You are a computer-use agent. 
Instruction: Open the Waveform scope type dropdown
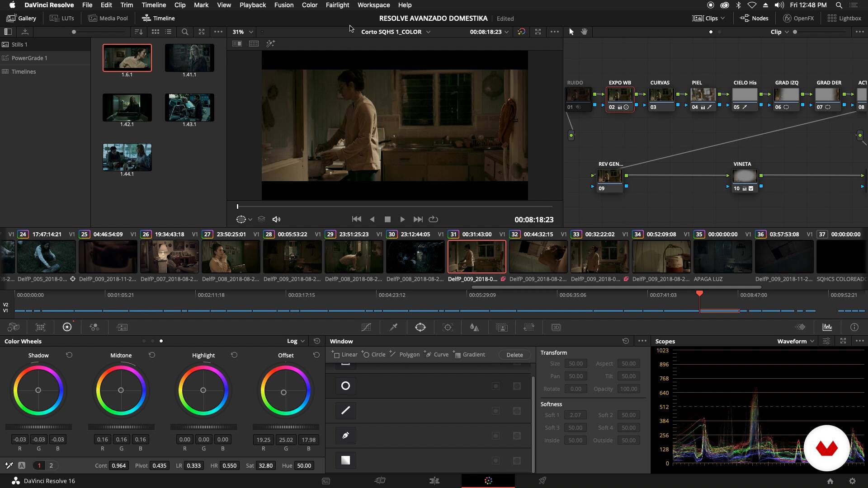pos(796,341)
